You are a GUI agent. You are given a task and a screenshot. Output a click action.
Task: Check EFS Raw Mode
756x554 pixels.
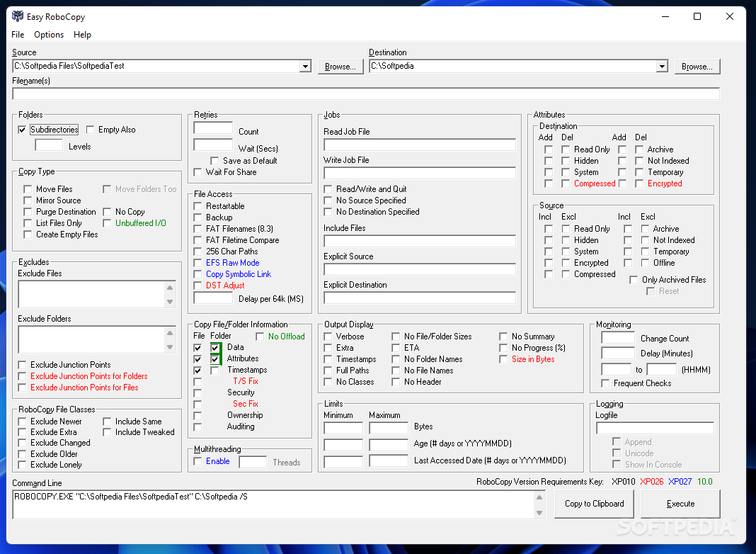(197, 263)
